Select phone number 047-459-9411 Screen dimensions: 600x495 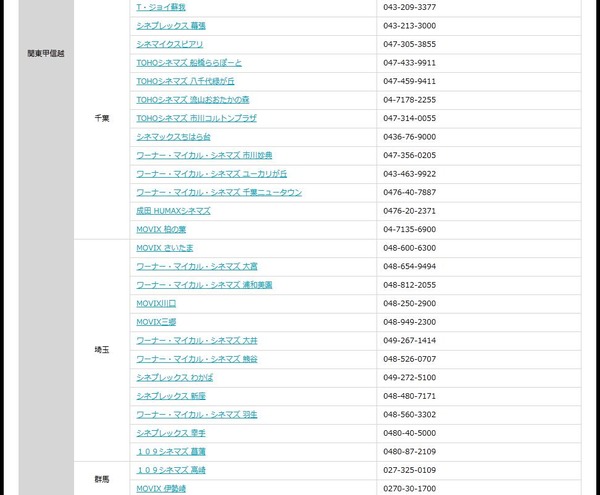(x=409, y=81)
